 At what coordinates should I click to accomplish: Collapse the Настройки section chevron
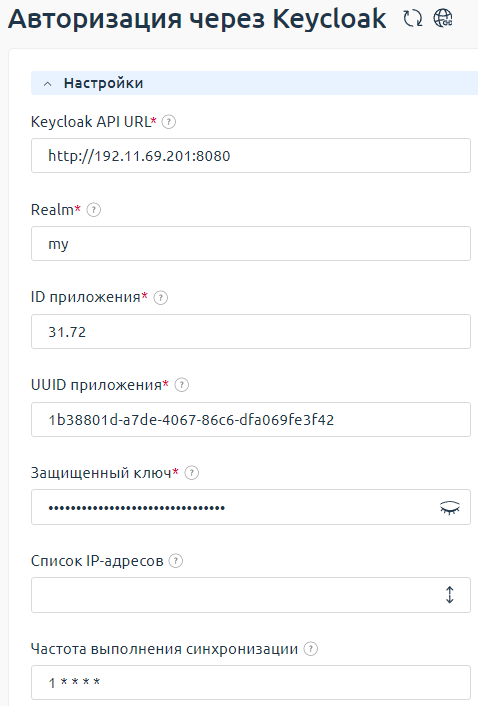(47, 84)
